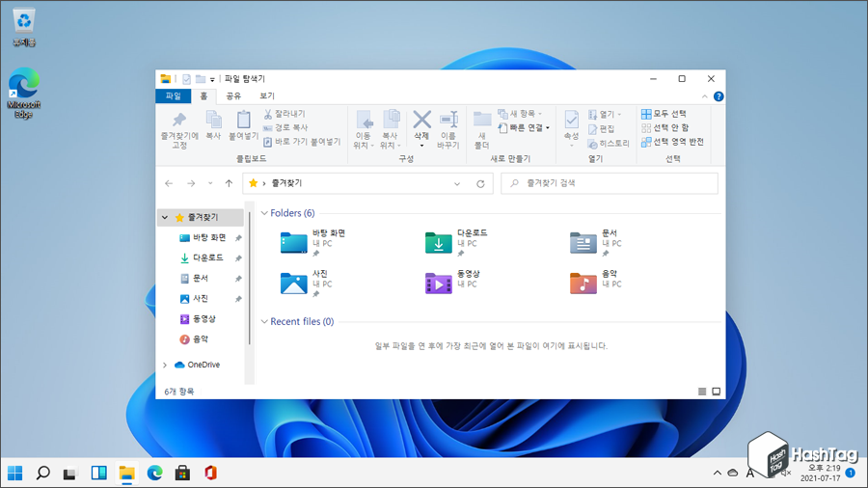The width and height of the screenshot is (868, 488).
Task: Select the 동영상 folder icon in content
Action: tap(439, 283)
